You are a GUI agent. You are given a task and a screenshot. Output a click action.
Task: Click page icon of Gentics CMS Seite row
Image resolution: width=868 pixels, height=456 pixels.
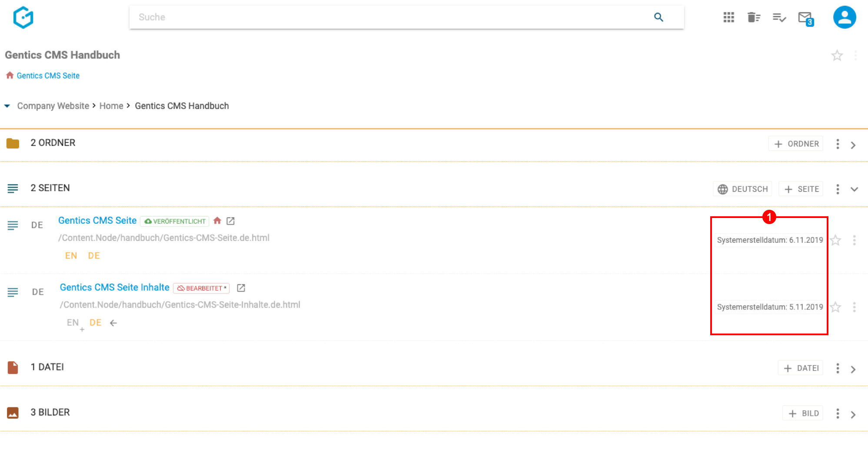pos(13,225)
